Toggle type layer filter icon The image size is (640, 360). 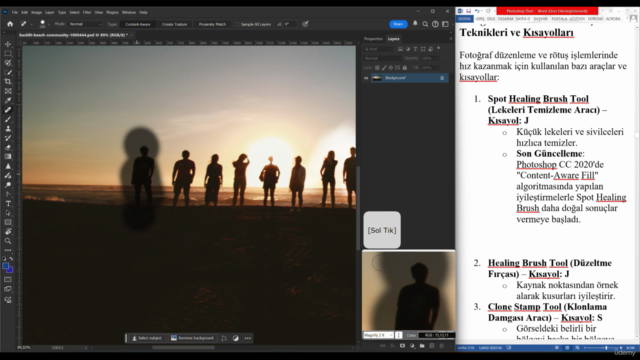pyautogui.click(x=416, y=49)
